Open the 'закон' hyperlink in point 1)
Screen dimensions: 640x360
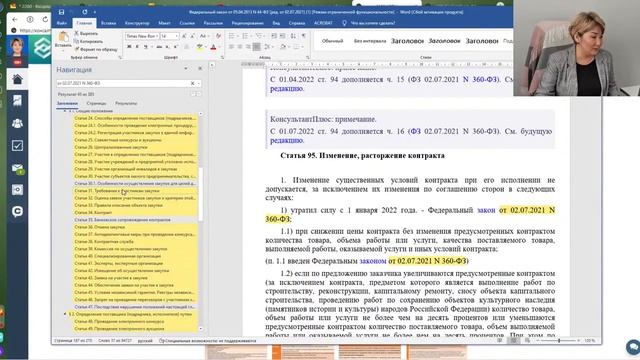click(x=486, y=210)
